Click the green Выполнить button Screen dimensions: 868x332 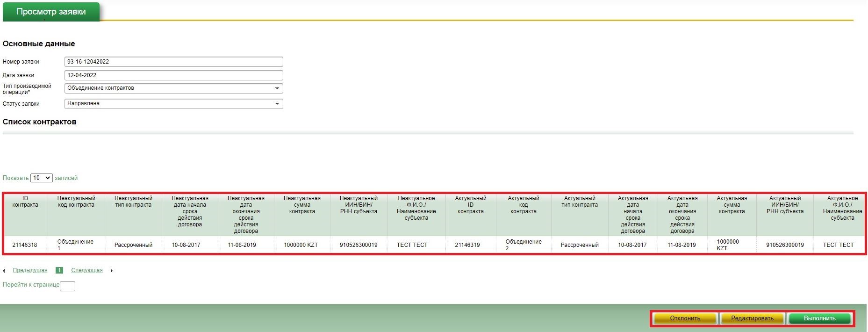pos(819,318)
